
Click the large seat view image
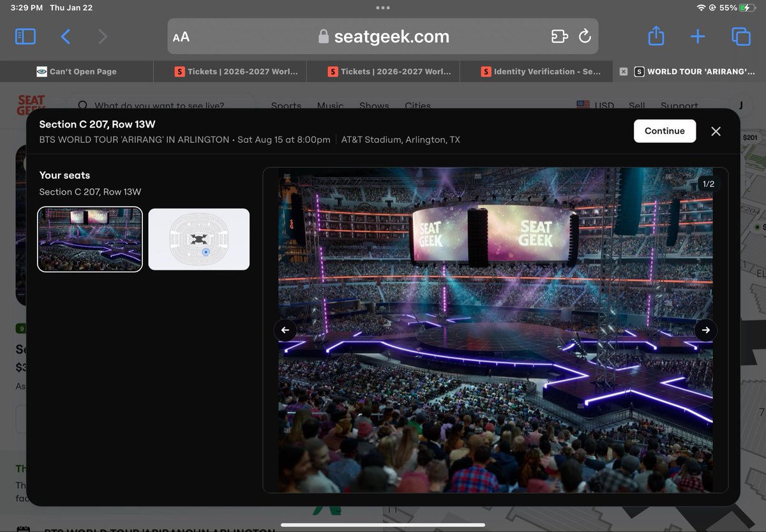pyautogui.click(x=495, y=330)
